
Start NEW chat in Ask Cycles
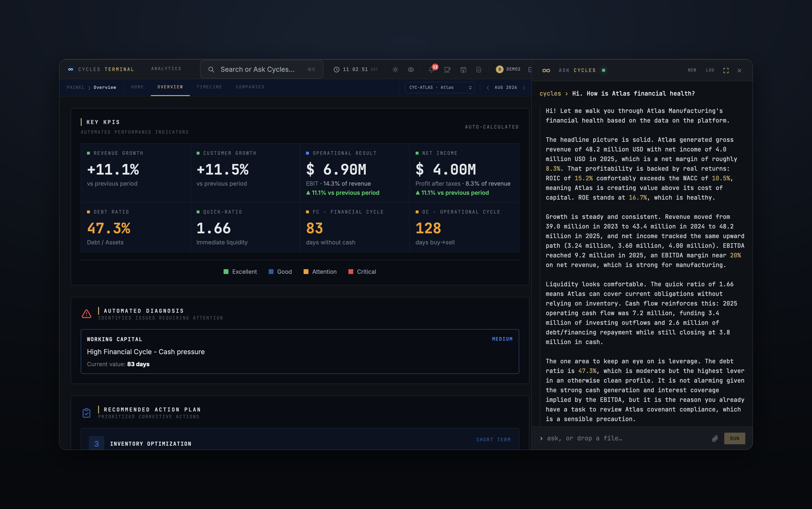tap(692, 70)
